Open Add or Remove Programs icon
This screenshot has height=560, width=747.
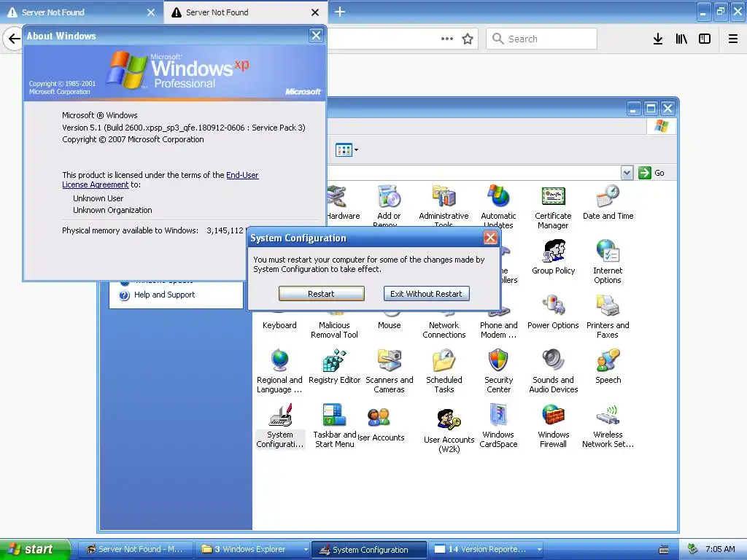tap(389, 206)
